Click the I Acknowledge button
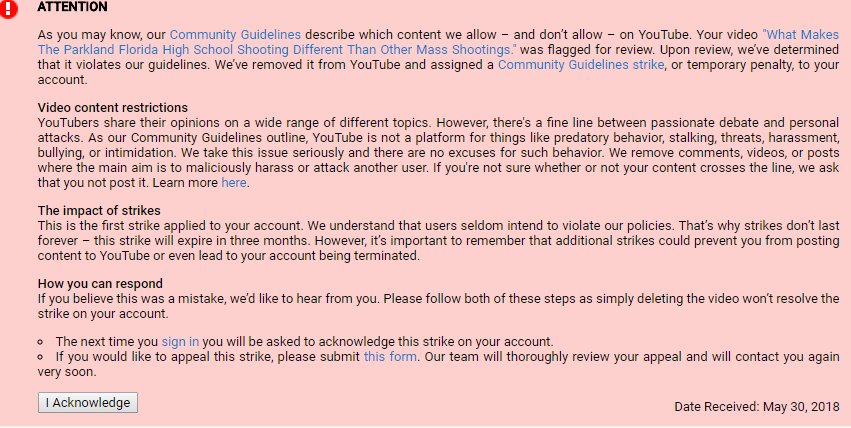Screen dimensions: 851x428 pyautogui.click(x=88, y=403)
